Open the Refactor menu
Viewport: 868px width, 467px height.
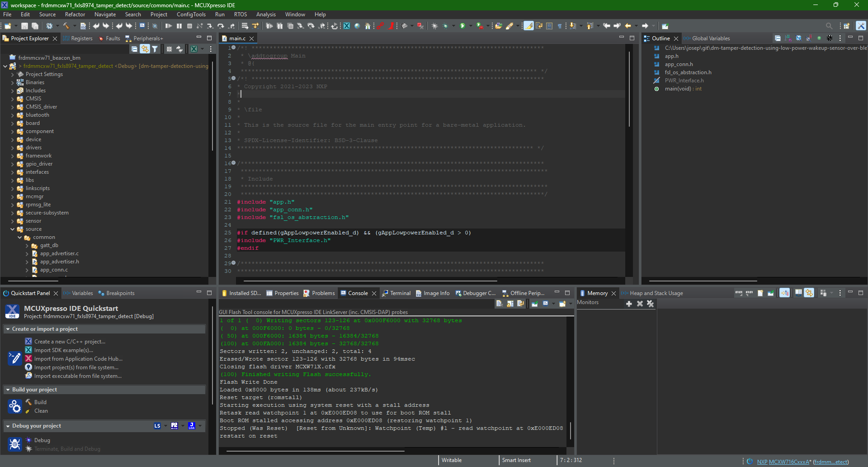(75, 14)
